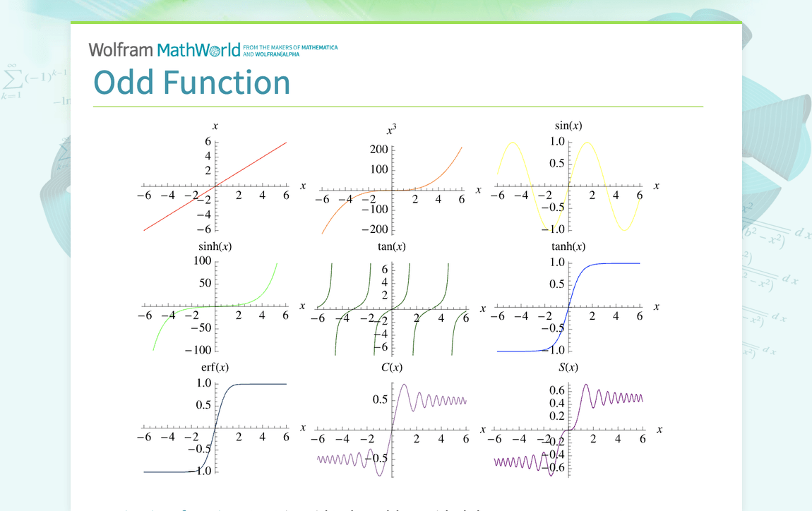This screenshot has width=812, height=511.
Task: Click the yellow sin(x) plot
Action: pos(568,186)
